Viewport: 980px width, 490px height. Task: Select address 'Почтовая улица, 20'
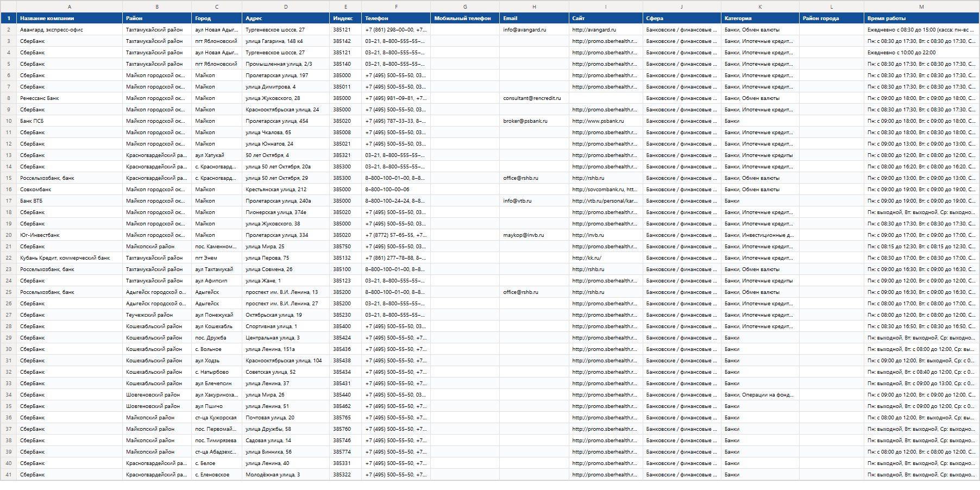286,418
